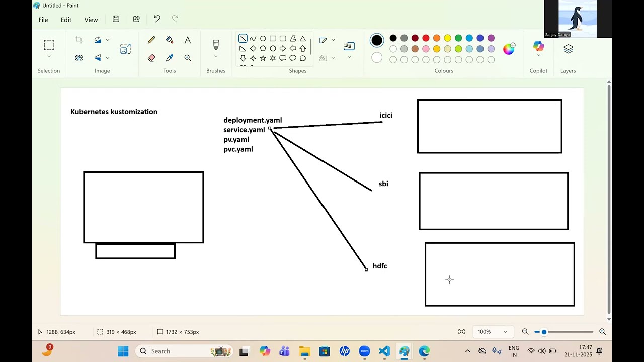Select the Magnifier tool

(x=188, y=58)
